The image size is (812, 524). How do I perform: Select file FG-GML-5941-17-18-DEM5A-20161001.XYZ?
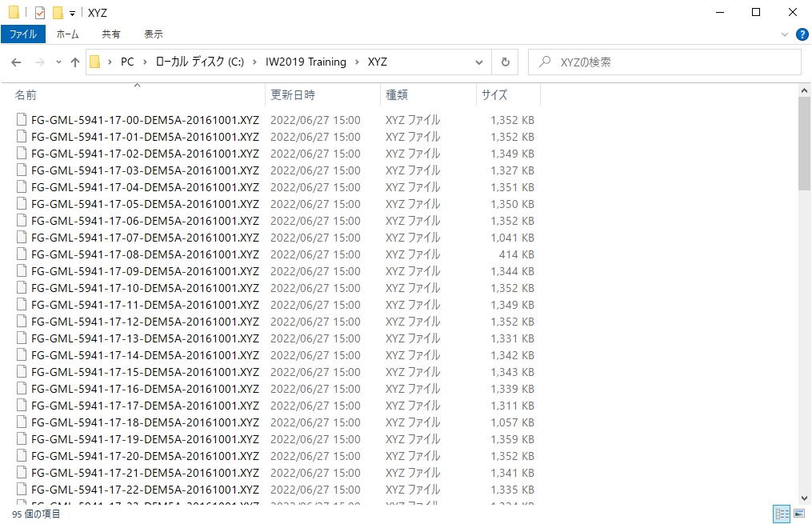click(x=145, y=422)
